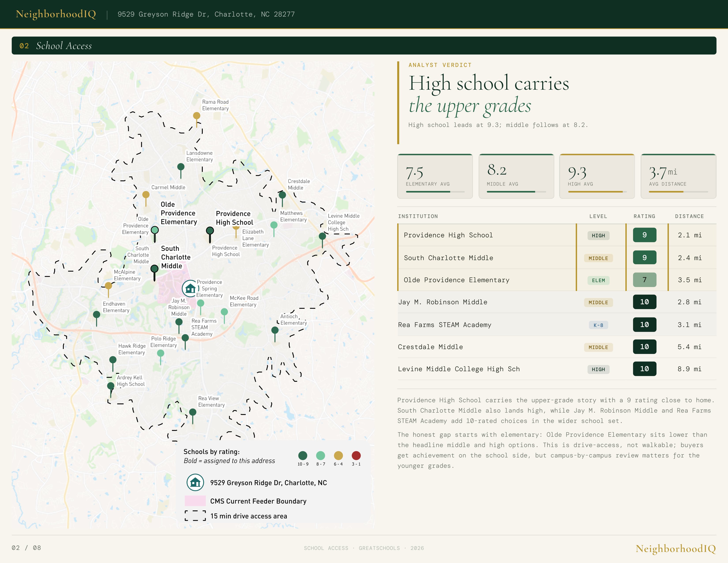
Task: Click the address text in the header bar
Action: tap(206, 14)
